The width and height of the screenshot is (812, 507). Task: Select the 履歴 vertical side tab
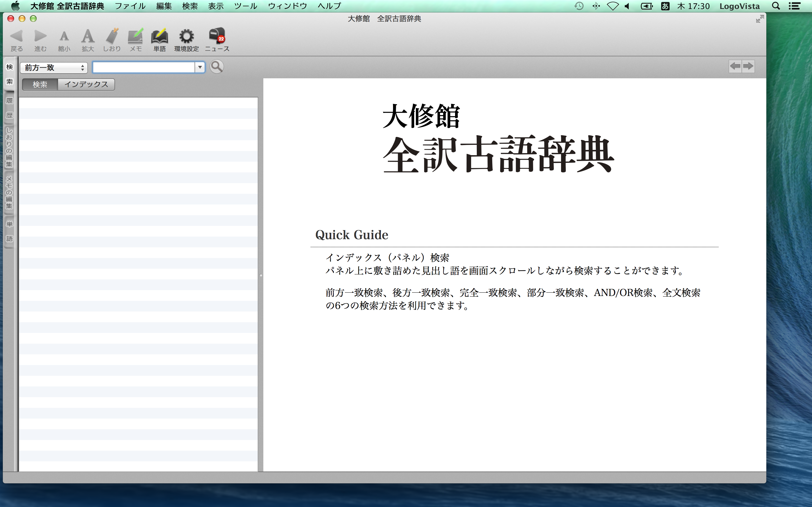[x=9, y=108]
